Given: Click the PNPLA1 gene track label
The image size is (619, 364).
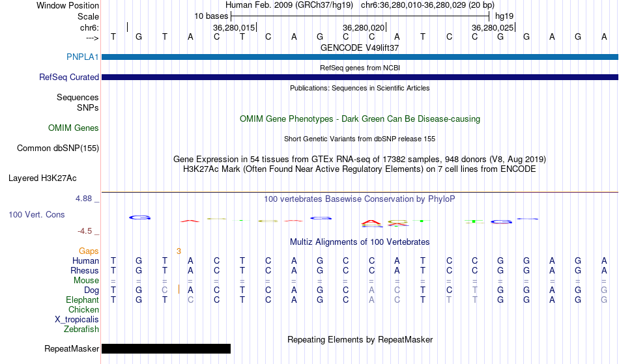Looking at the screenshot, I should [83, 57].
